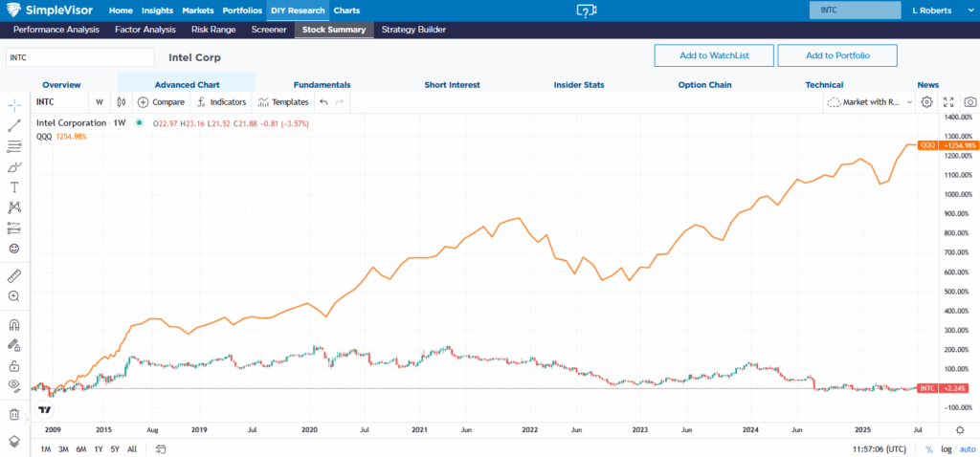This screenshot has height=457, width=980.
Task: Hide all drawings with eye icon
Action: tap(14, 385)
